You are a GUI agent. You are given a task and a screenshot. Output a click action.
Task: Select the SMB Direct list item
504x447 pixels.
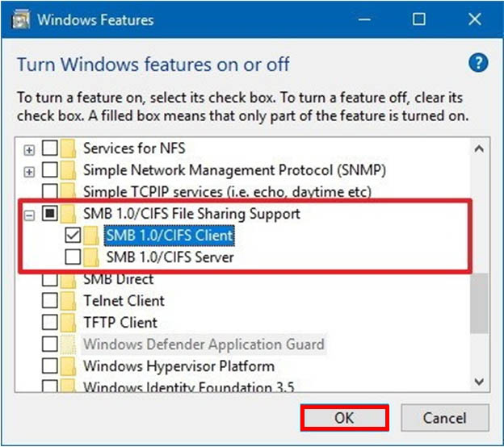(x=118, y=279)
